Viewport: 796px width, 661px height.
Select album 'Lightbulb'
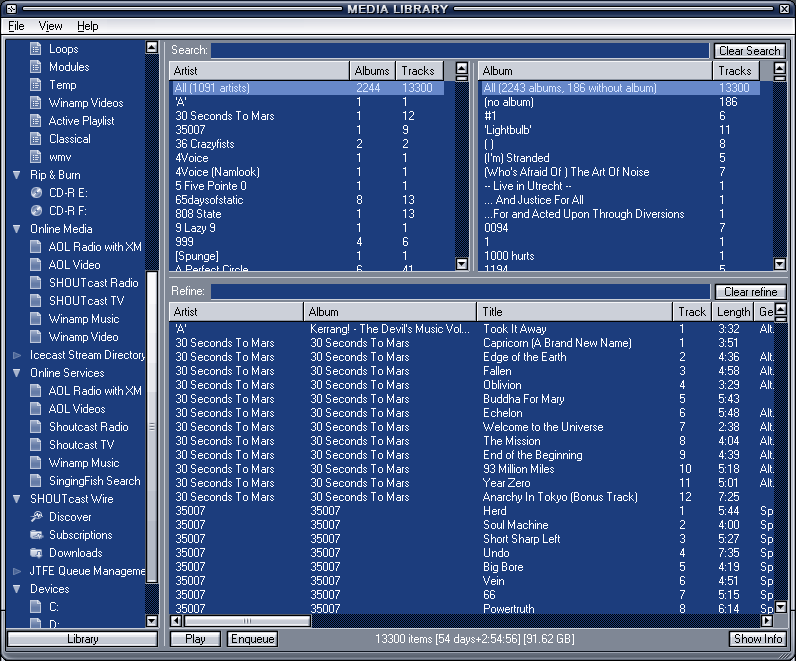pyautogui.click(x=620, y=130)
